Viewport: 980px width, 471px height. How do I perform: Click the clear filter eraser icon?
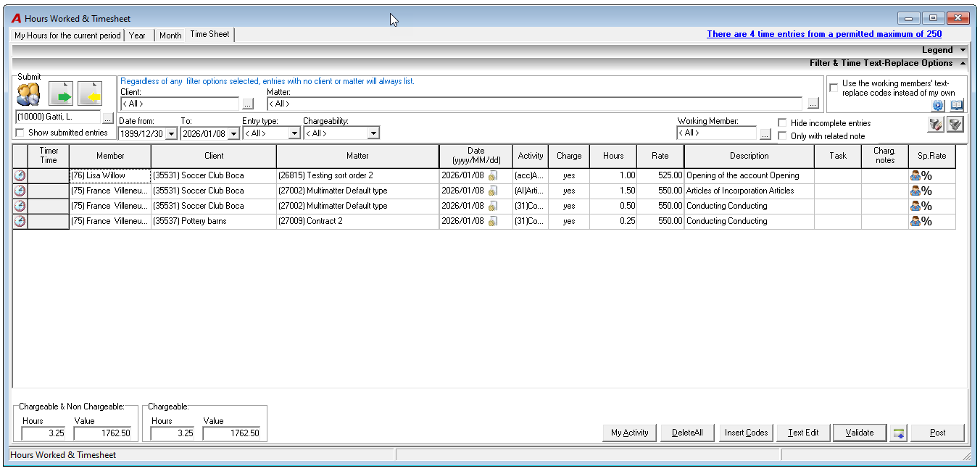(936, 125)
